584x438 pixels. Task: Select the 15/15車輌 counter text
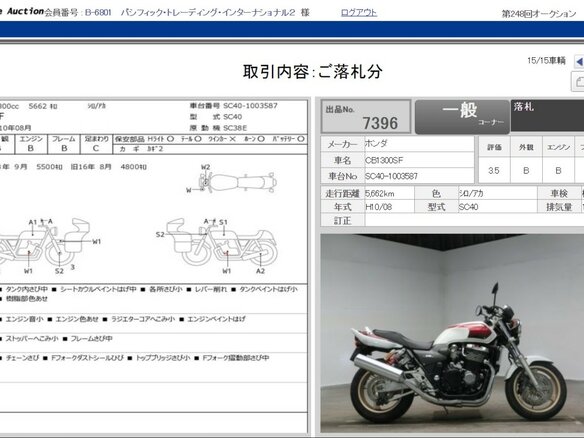[x=546, y=61]
